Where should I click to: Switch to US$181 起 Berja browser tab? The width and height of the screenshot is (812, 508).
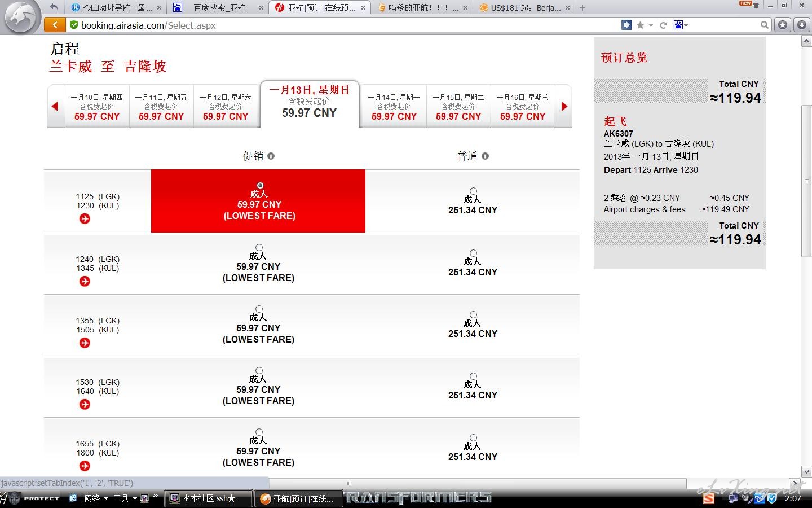pyautogui.click(x=524, y=8)
